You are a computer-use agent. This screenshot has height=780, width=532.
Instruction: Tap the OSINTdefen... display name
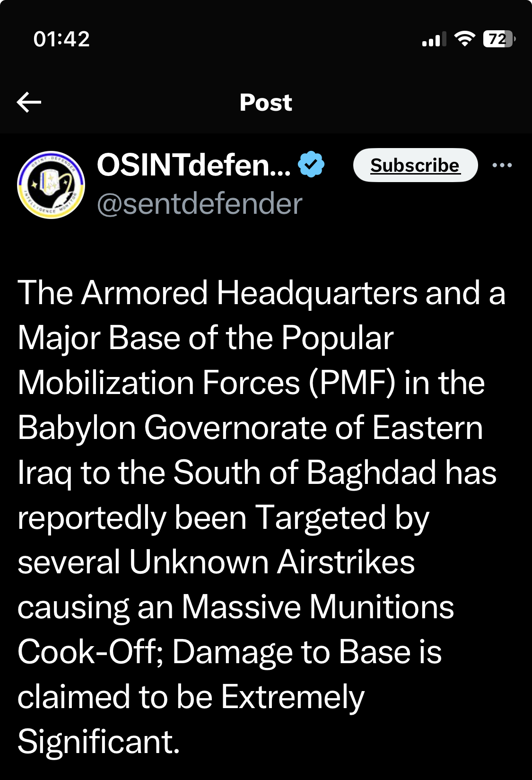(x=194, y=165)
